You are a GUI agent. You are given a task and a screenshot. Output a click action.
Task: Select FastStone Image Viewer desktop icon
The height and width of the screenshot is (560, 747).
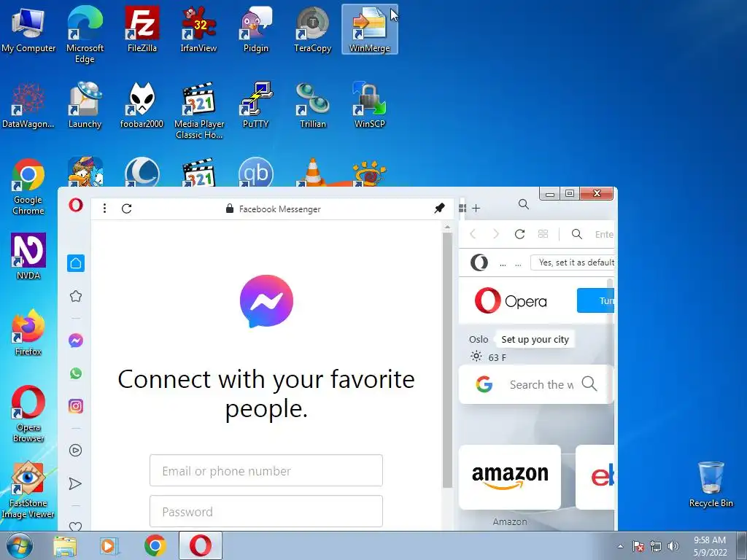pyautogui.click(x=28, y=489)
